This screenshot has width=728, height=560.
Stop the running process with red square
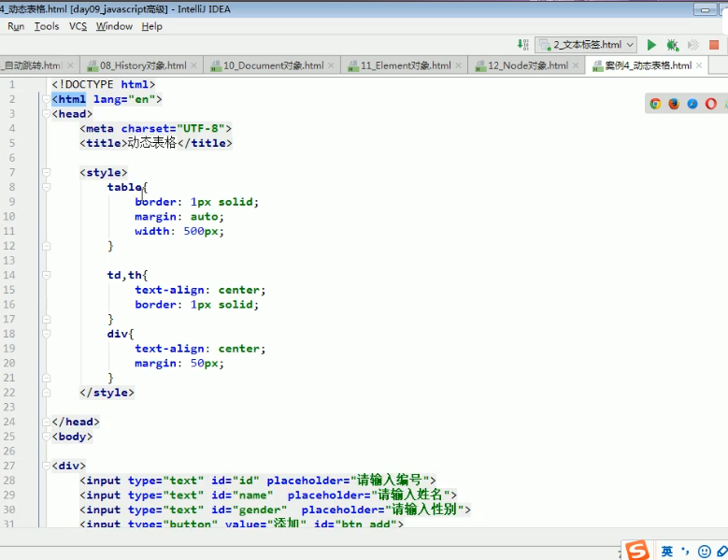click(x=714, y=45)
